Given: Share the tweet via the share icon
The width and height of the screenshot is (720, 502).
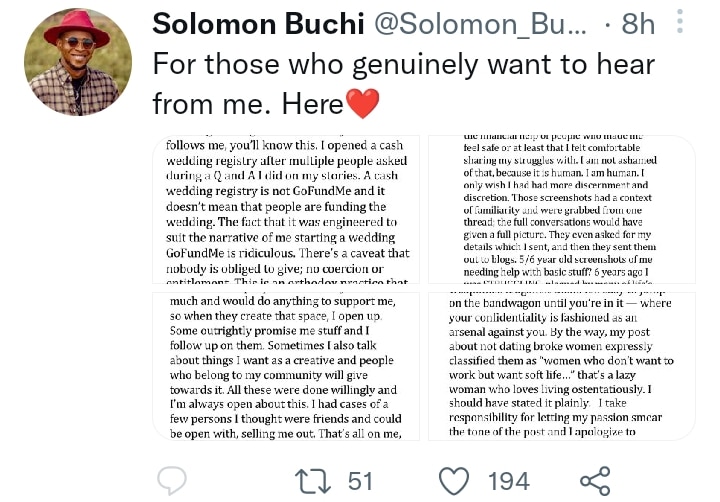Looking at the screenshot, I should pyautogui.click(x=594, y=480).
